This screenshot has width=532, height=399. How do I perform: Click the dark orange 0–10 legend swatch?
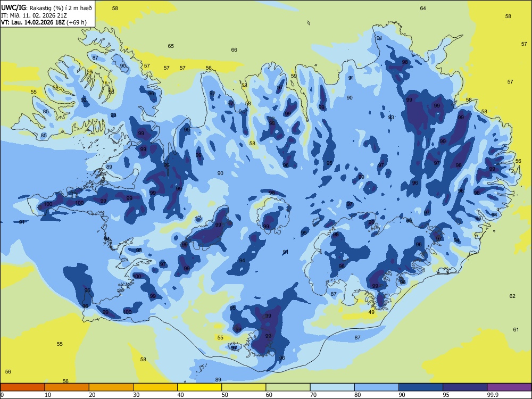(x=22, y=387)
